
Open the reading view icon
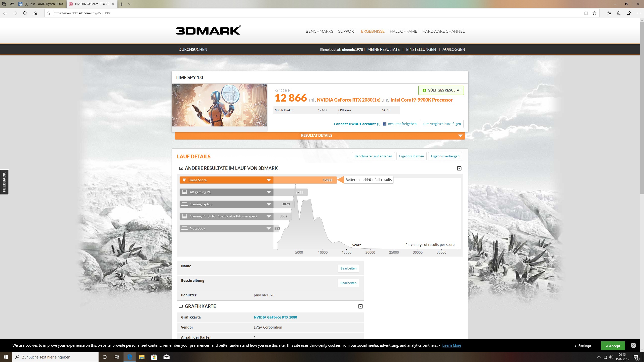586,13
